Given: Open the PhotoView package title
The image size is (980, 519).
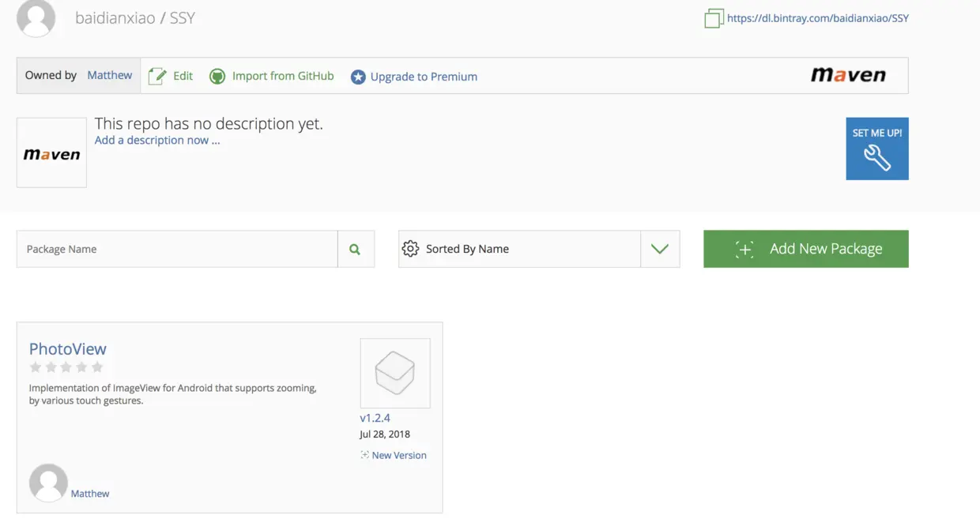Looking at the screenshot, I should coord(68,348).
